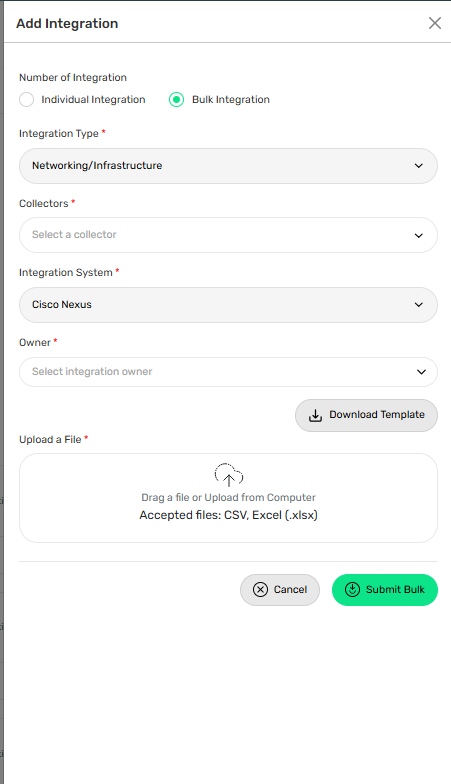Select the Individual Integration radio button
Viewport: 451px width, 784px height.
26,100
